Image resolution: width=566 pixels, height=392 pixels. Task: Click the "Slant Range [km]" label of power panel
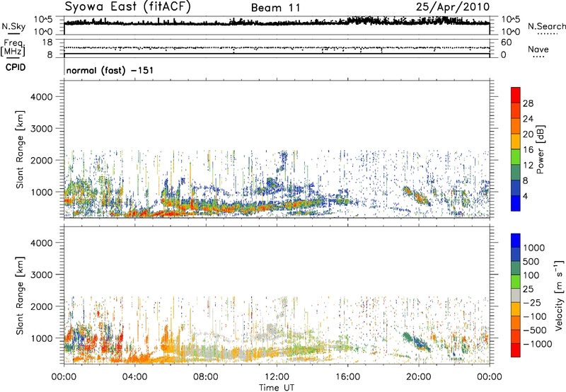coord(20,149)
